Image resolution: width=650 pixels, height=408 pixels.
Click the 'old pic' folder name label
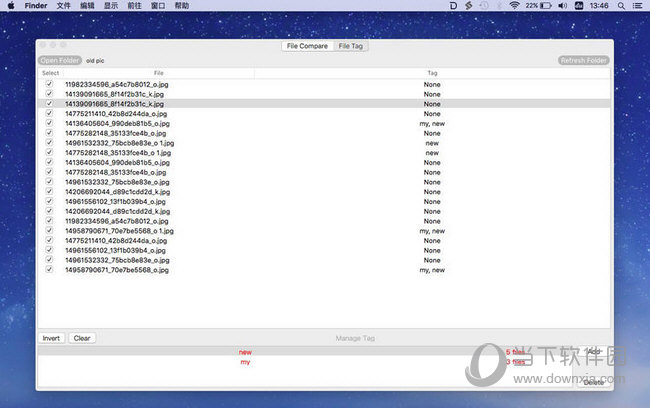pos(95,61)
